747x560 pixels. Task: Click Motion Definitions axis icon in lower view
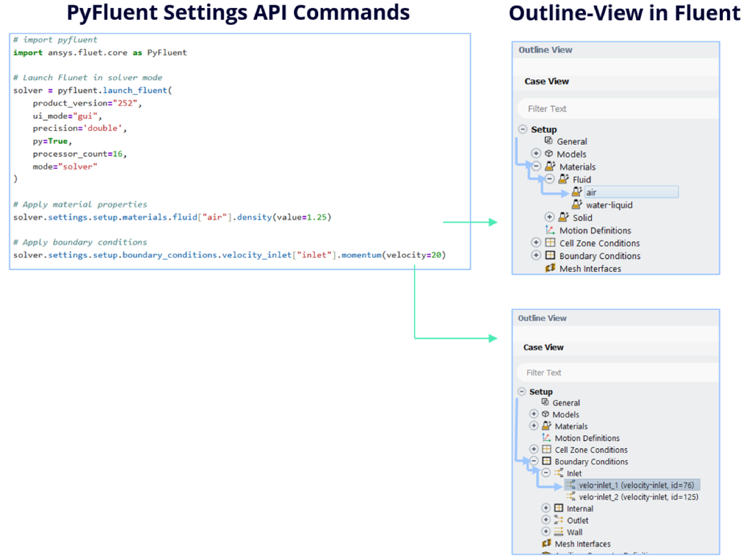coord(546,437)
